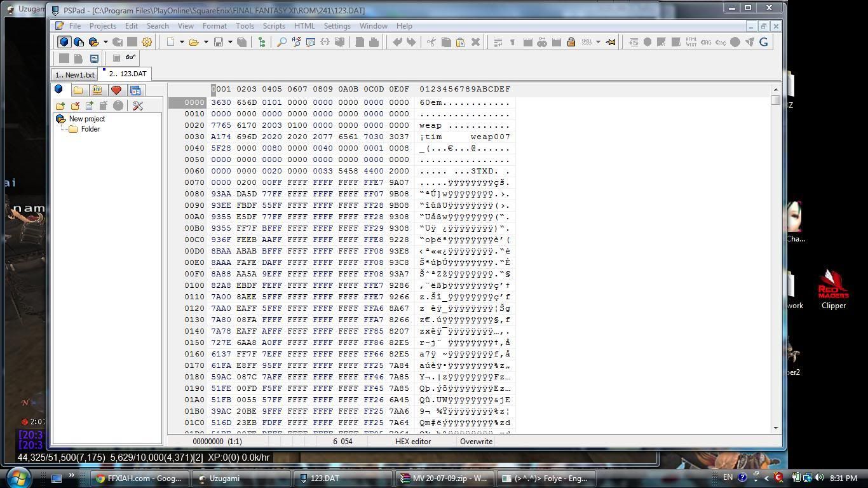Toggle the project panel using the blue cube button

pos(64,42)
